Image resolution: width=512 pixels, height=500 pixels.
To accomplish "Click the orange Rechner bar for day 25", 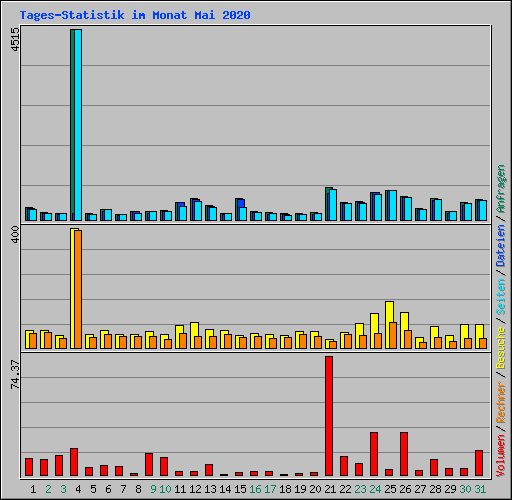I will [x=393, y=336].
